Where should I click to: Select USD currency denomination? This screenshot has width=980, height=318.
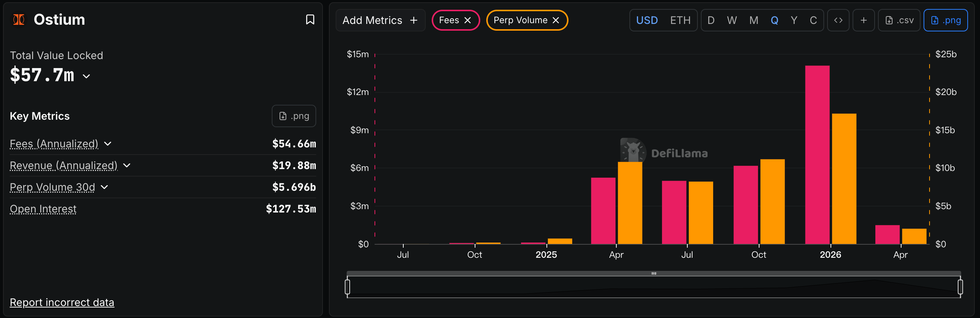647,20
